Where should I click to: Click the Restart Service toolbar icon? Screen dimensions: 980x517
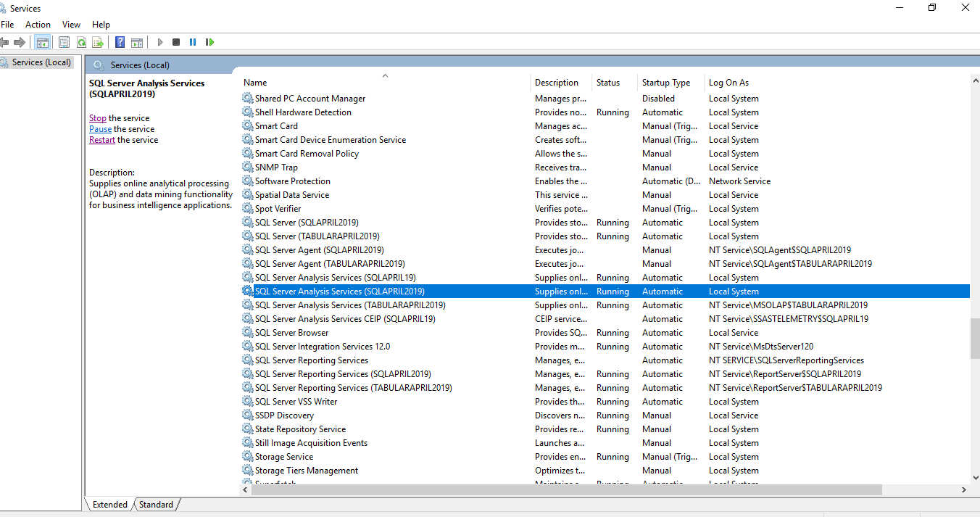point(209,42)
